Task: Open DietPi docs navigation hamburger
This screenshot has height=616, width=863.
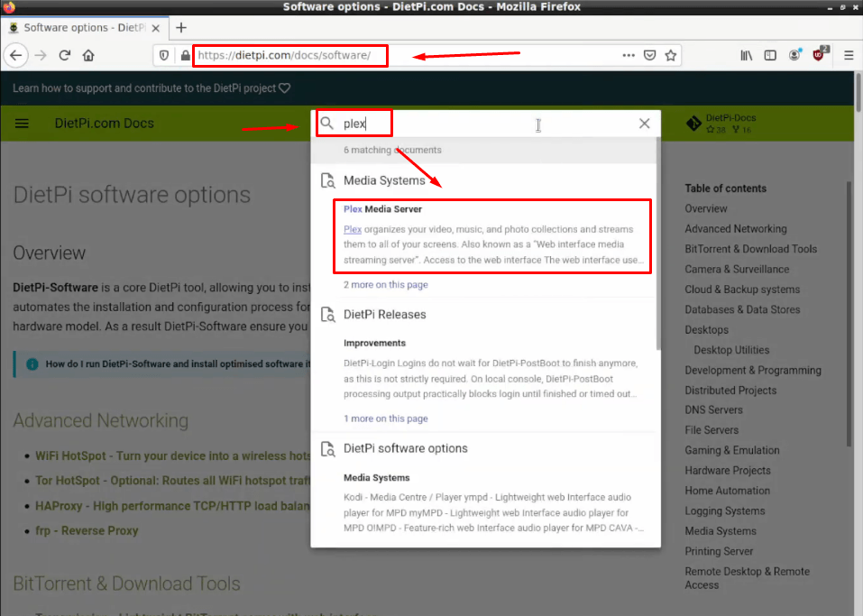Action: (x=22, y=124)
